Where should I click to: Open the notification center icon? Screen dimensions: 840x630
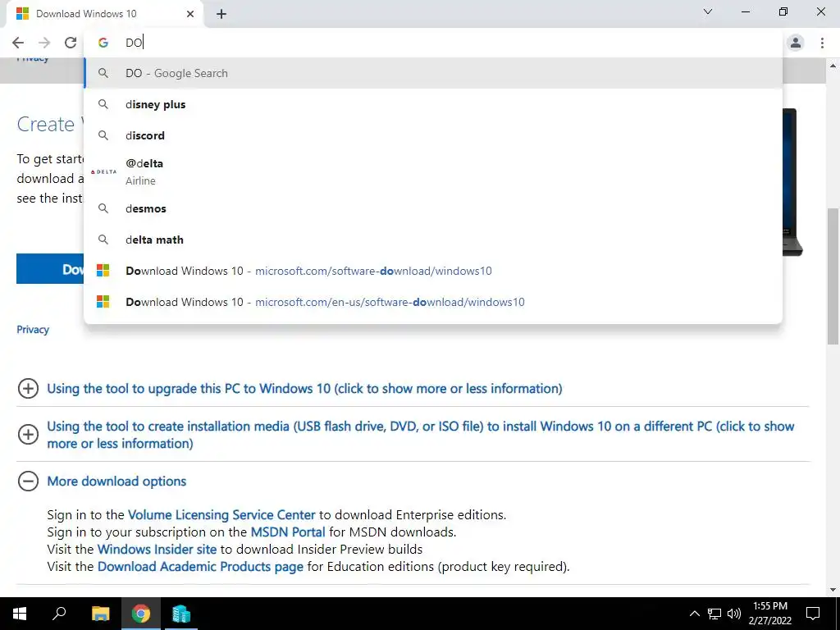813,614
